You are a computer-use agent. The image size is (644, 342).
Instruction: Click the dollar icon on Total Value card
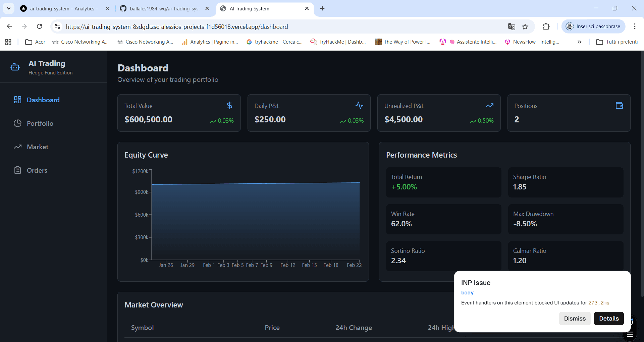coord(229,105)
